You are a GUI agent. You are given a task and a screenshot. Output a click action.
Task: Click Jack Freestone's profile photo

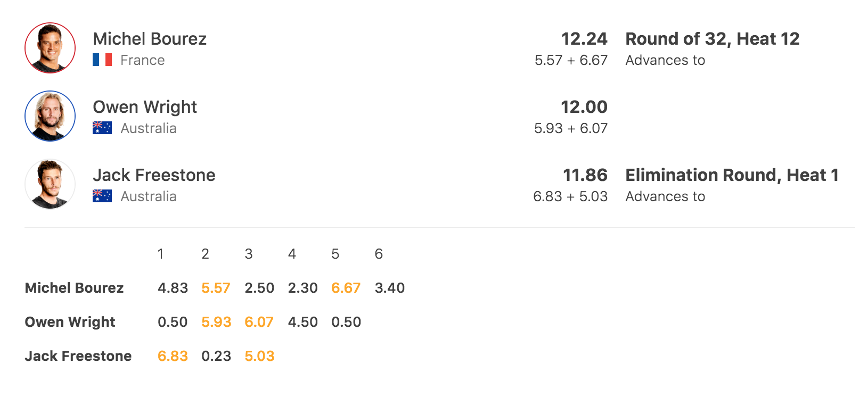[50, 184]
